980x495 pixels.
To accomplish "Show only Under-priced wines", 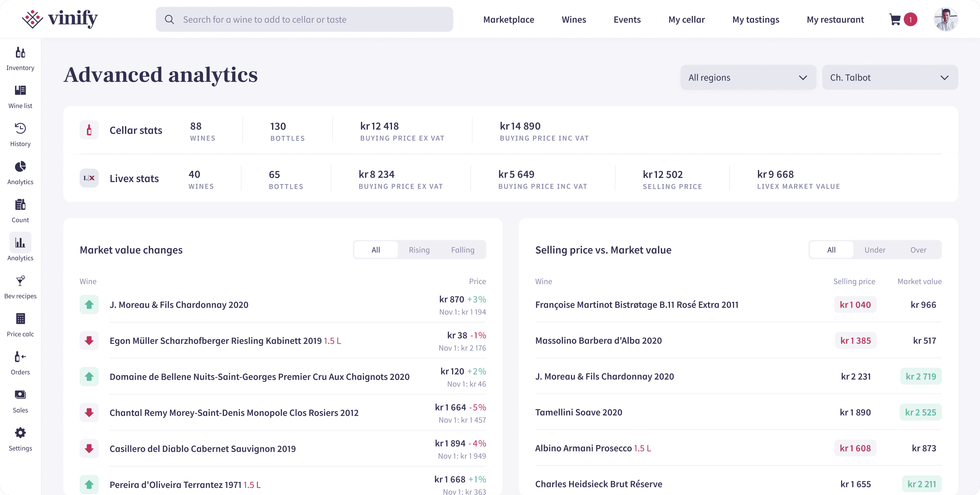I will pyautogui.click(x=875, y=250).
